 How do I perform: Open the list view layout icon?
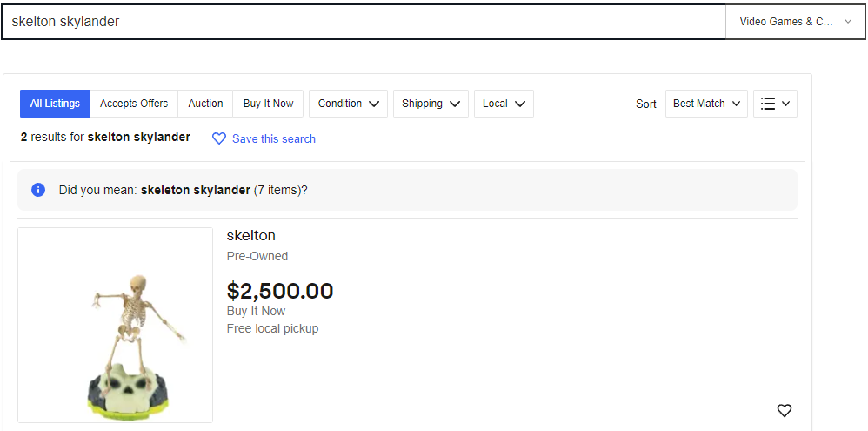coord(775,104)
